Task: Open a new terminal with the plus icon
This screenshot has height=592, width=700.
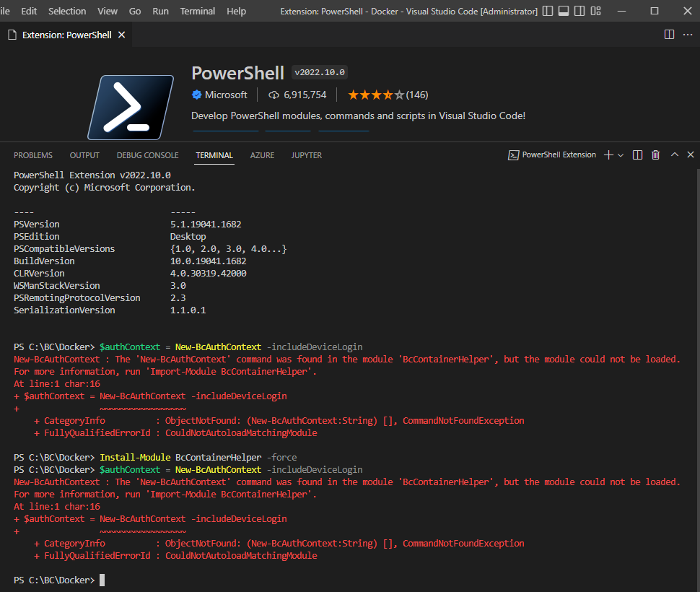Action: click(x=608, y=154)
